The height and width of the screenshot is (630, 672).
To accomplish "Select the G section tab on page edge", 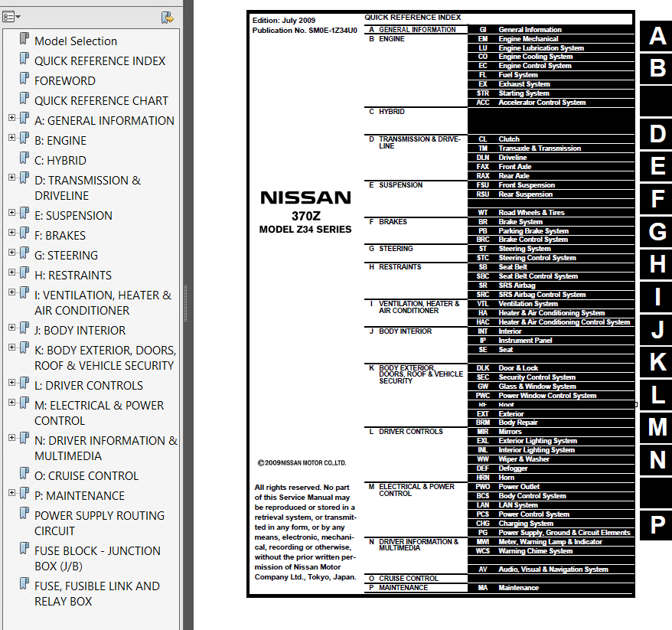I will pos(657,232).
